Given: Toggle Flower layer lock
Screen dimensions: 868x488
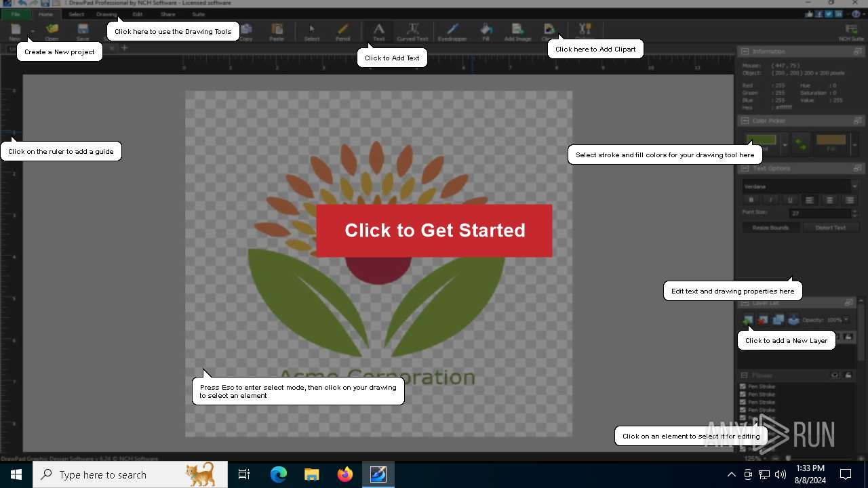Looking at the screenshot, I should pos(848,375).
